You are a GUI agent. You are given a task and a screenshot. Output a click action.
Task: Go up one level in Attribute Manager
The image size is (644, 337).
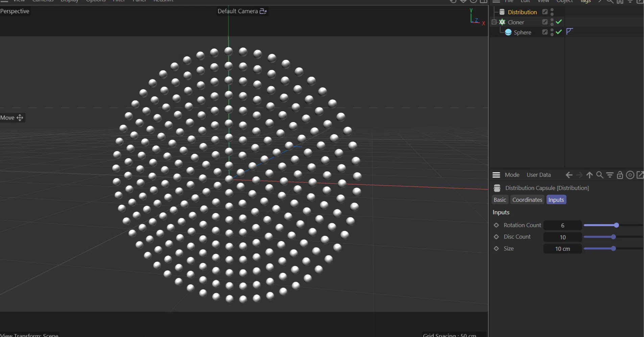point(590,175)
